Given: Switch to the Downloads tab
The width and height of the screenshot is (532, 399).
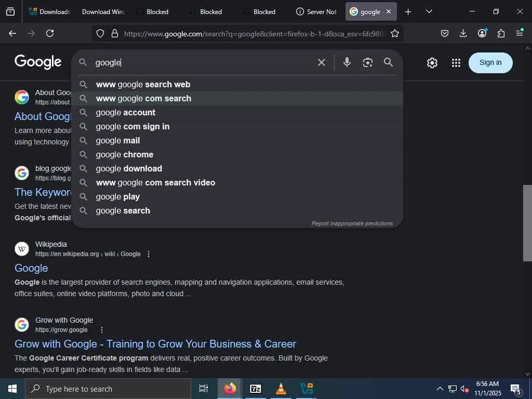Looking at the screenshot, I should (x=49, y=12).
